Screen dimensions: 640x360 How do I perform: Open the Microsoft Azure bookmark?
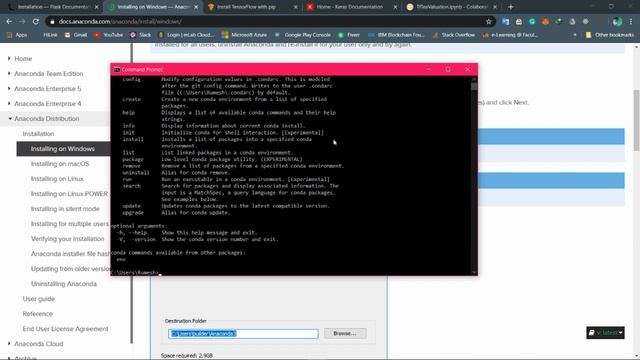click(x=244, y=35)
